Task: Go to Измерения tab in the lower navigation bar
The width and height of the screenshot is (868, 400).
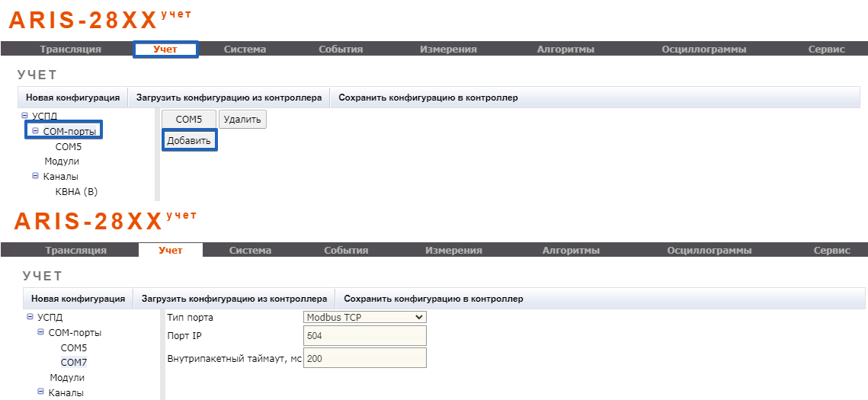Action: (453, 251)
